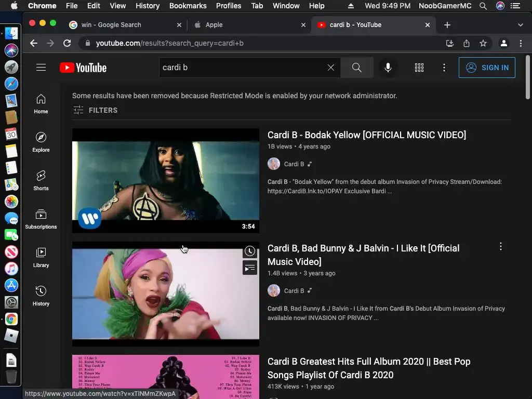This screenshot has height=399, width=532.
Task: Open Cardi B channel under I Like It
Action: click(294, 291)
